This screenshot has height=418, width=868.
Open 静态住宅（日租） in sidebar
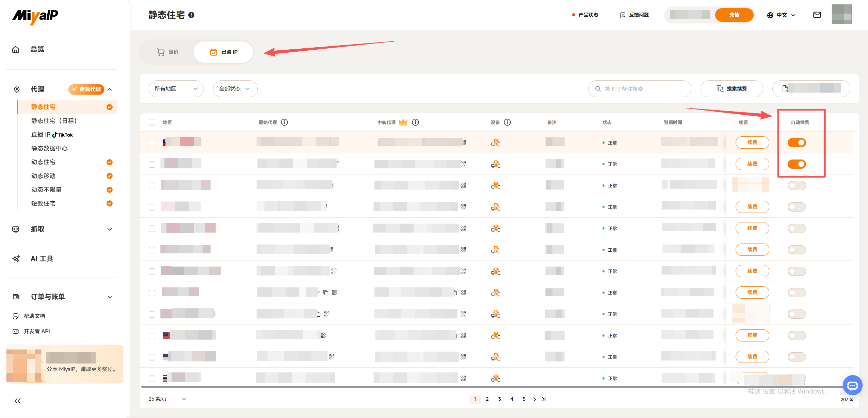[x=54, y=121]
